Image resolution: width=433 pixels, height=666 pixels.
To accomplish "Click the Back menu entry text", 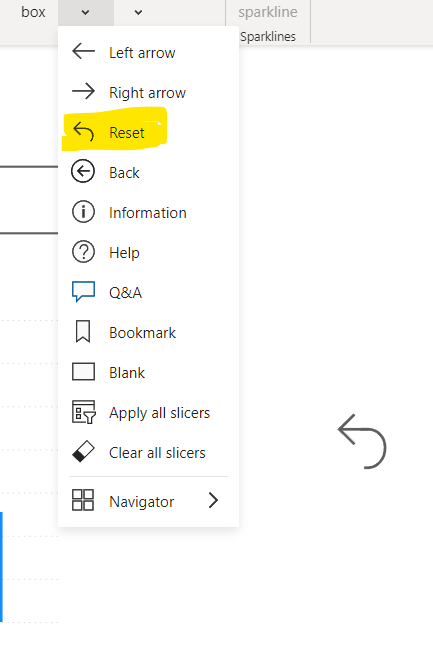I will (124, 172).
